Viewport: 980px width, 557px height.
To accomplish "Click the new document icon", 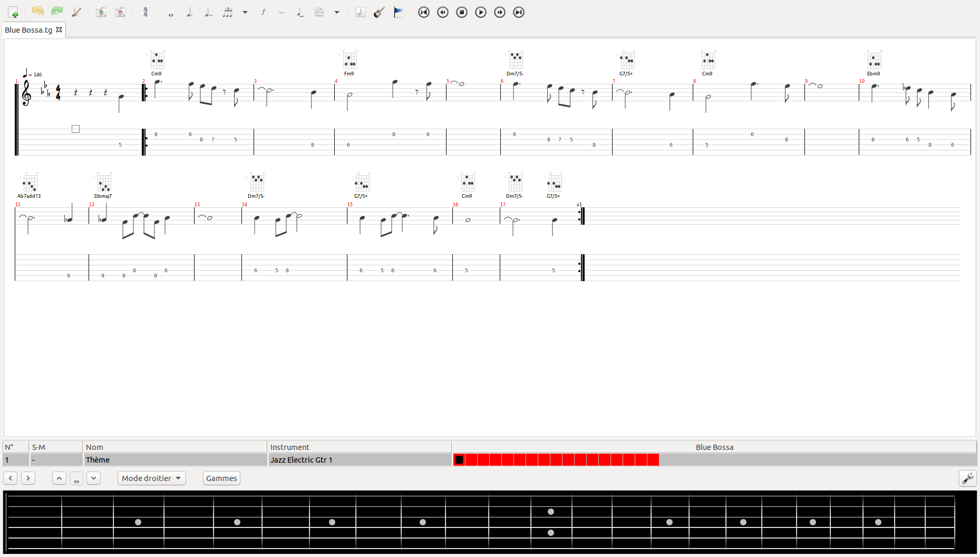I will point(13,12).
